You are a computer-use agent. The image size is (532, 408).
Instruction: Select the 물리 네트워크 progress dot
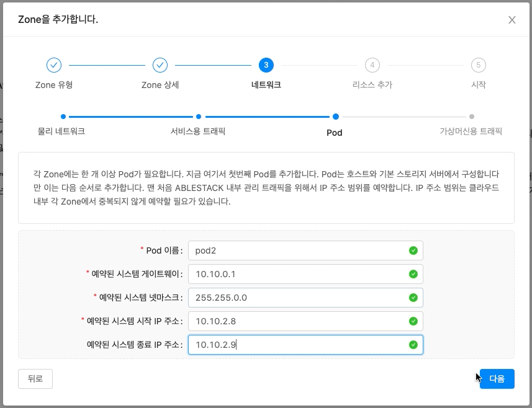coord(62,116)
